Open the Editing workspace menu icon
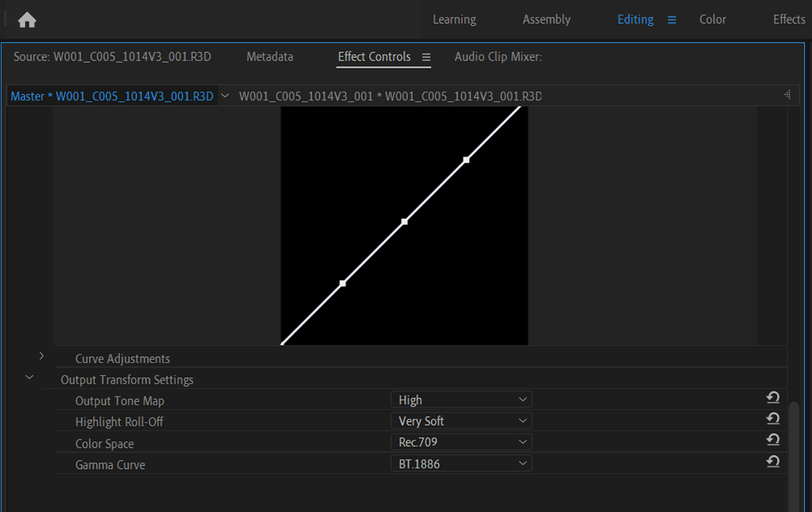This screenshot has height=512, width=812. point(672,20)
